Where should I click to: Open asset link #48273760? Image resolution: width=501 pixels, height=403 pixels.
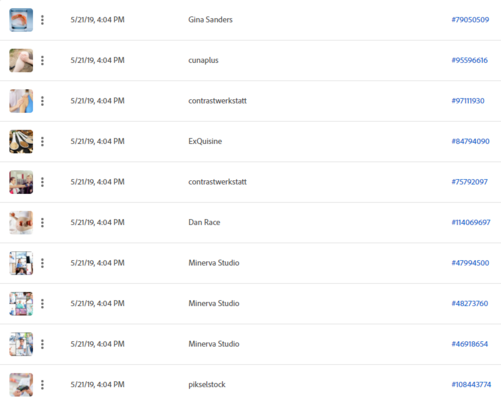[470, 303]
